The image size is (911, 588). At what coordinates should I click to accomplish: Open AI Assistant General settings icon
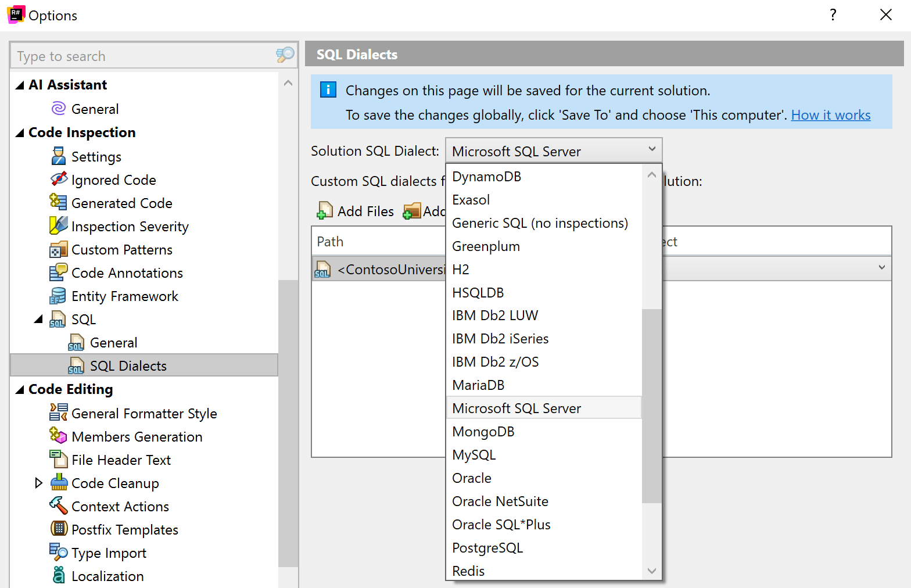point(59,109)
